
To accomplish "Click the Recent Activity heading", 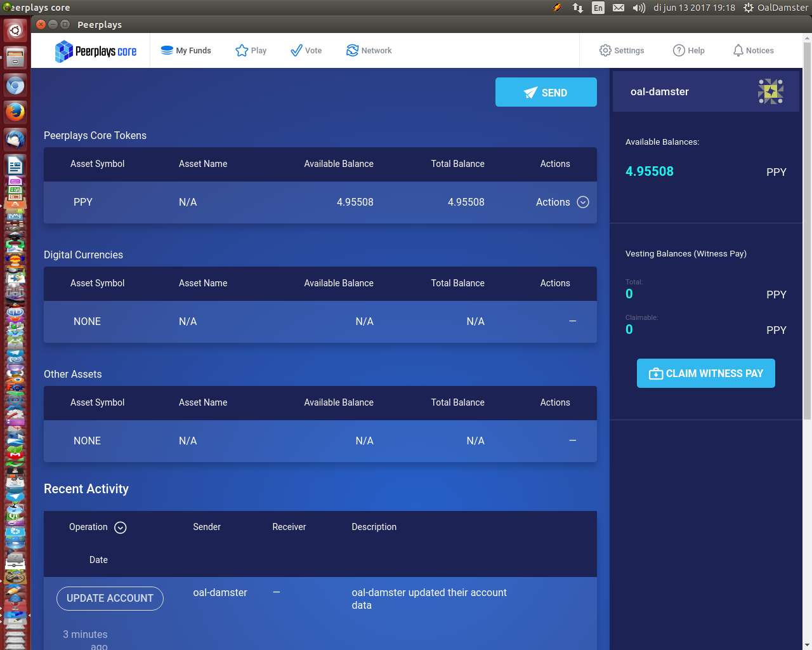I will tap(86, 489).
